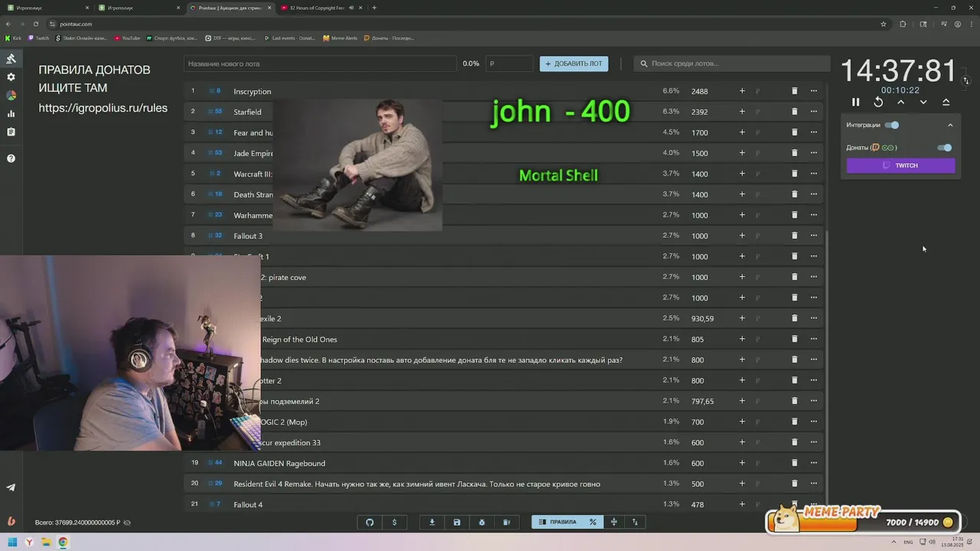Open help question mark in sidebar
This screenshot has width=980, height=551.
(x=11, y=158)
